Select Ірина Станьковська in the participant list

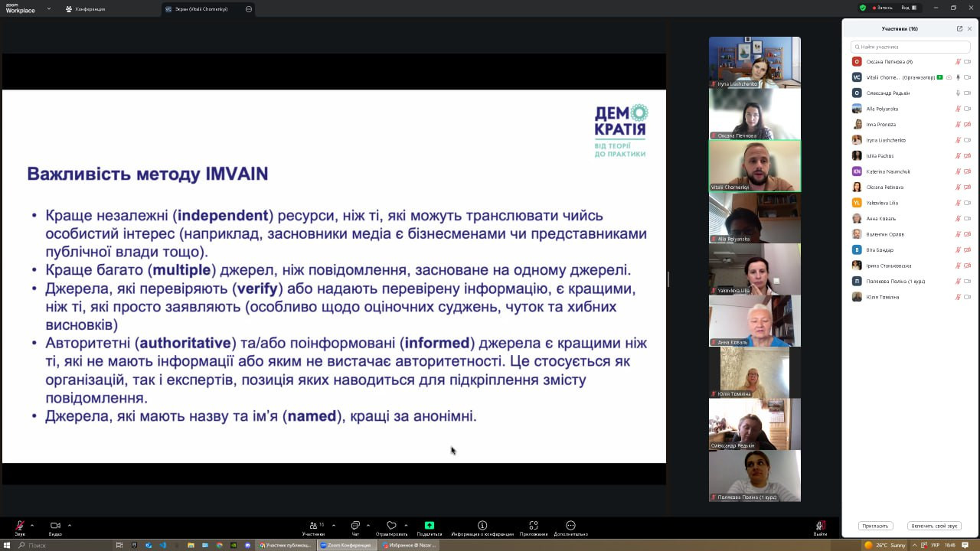point(911,266)
